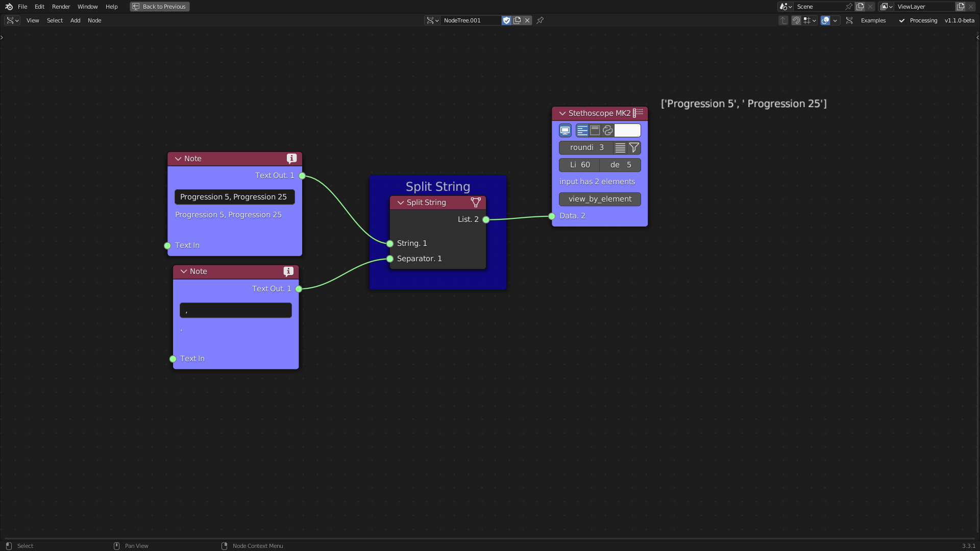Click the Progression 5, Progression 25 text field
980x551 pixels.
pyautogui.click(x=234, y=197)
